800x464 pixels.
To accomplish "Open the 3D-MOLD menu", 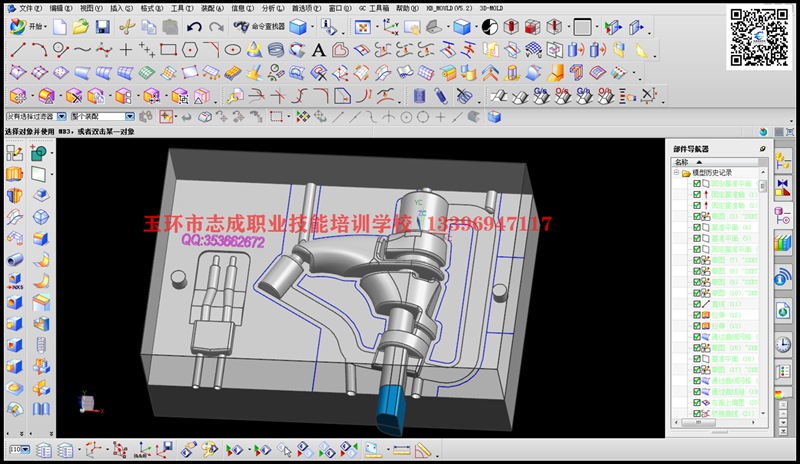I will [491, 8].
